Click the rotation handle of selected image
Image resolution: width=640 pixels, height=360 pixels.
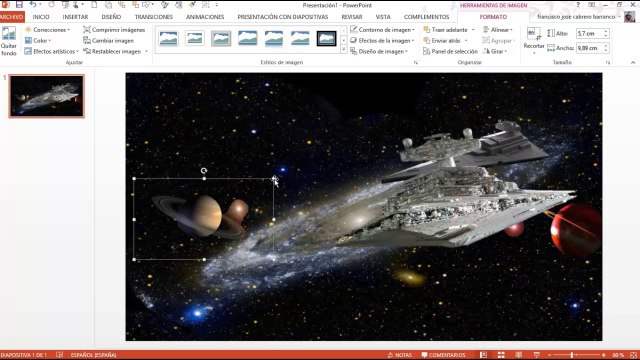[204, 171]
